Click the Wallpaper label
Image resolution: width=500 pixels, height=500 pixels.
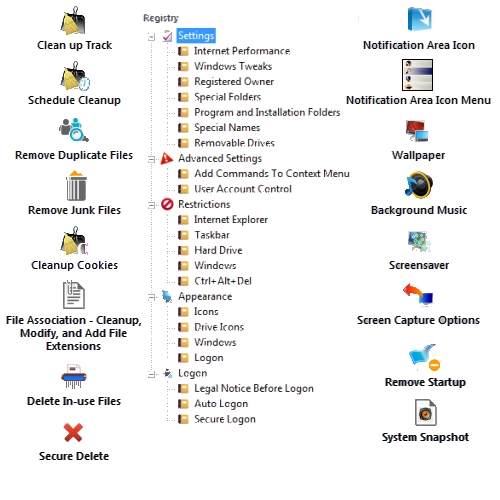(x=418, y=155)
